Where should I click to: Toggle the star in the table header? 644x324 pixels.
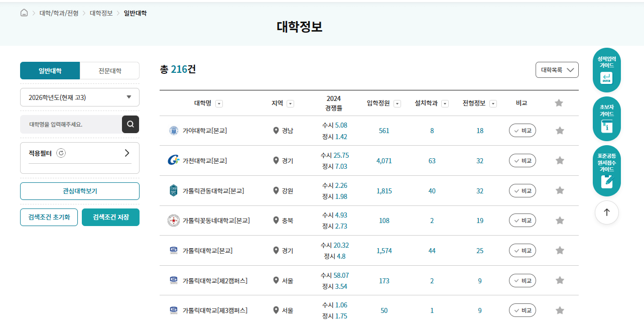(558, 102)
